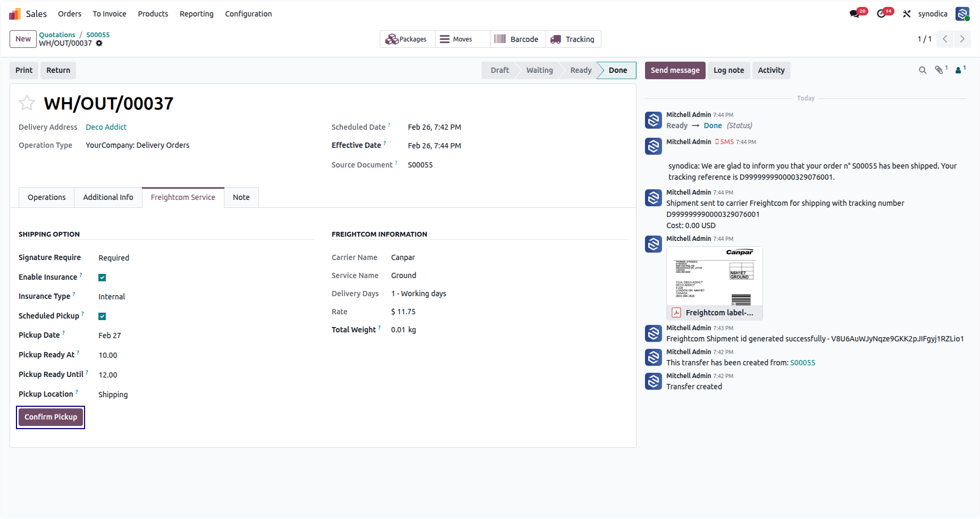
Task: Click the Log note button
Action: click(x=729, y=70)
